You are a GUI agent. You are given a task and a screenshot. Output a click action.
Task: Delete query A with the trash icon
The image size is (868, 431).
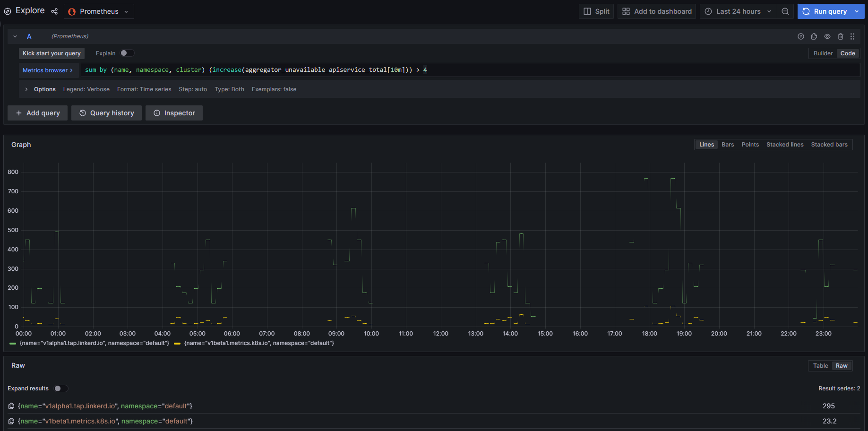tap(841, 36)
